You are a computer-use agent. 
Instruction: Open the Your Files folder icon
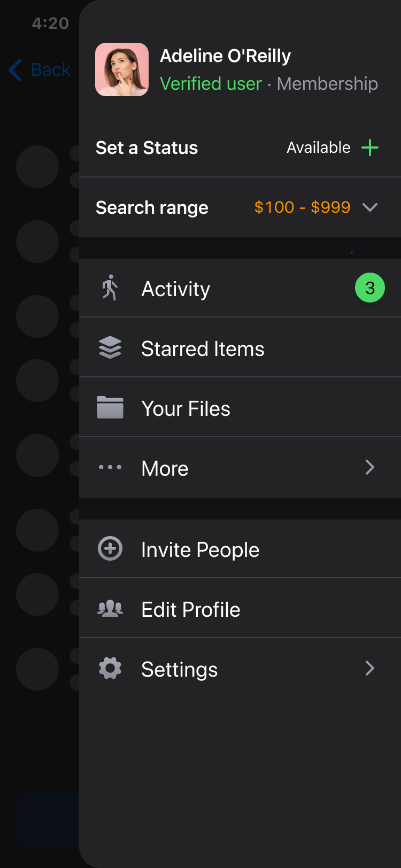110,407
